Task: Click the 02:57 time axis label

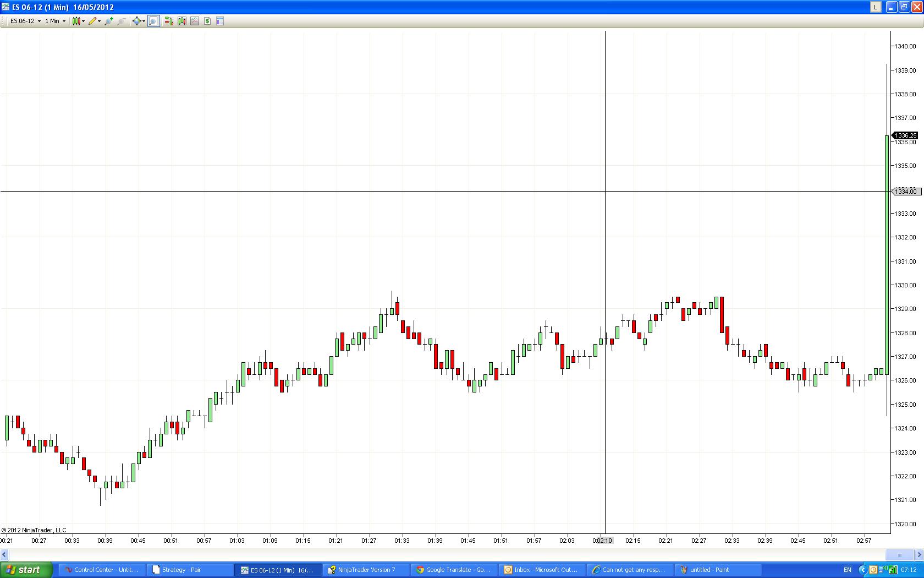Action: tap(864, 541)
